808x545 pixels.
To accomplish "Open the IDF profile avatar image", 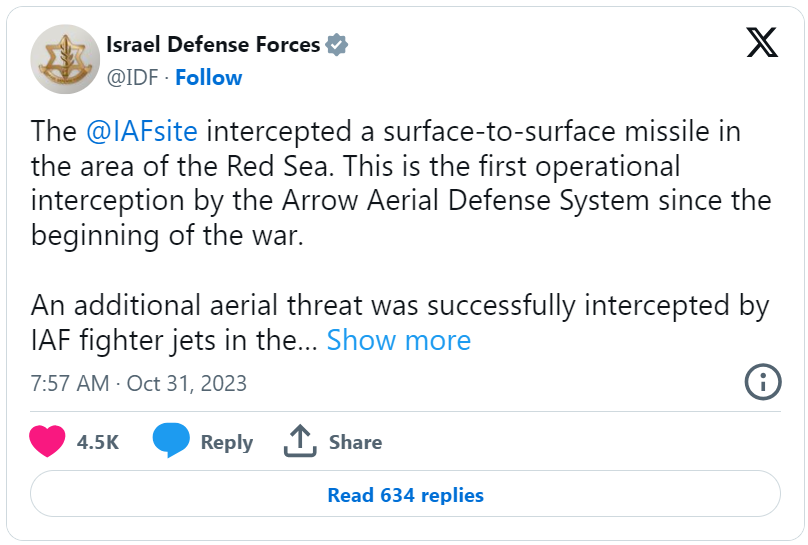I will click(65, 59).
